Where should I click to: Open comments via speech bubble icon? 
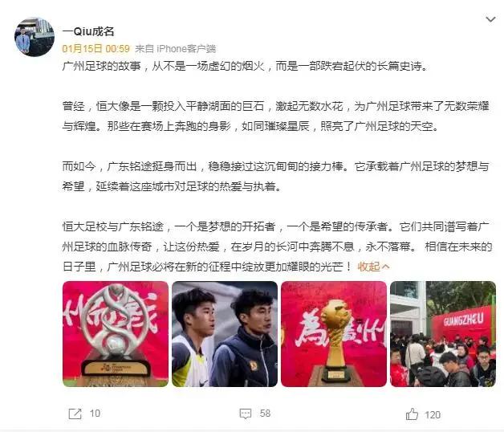246,414
